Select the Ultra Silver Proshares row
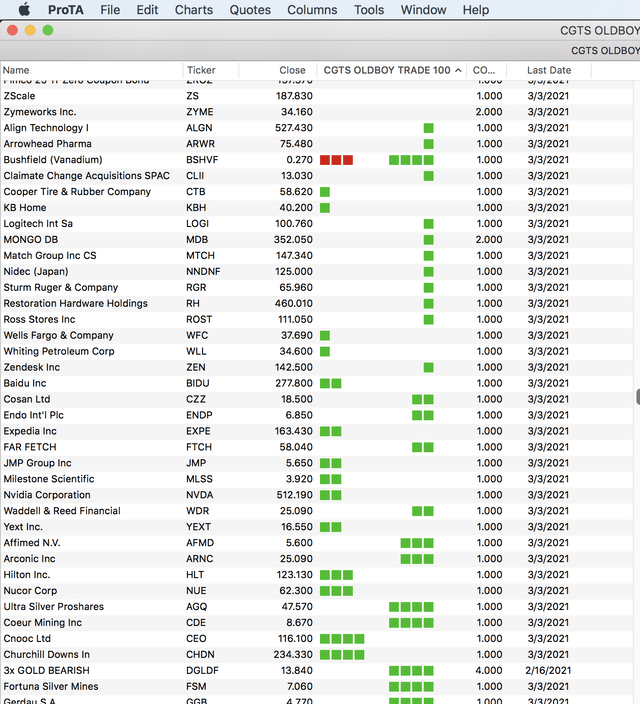Viewport: 640px width, 704px height. tap(317, 607)
